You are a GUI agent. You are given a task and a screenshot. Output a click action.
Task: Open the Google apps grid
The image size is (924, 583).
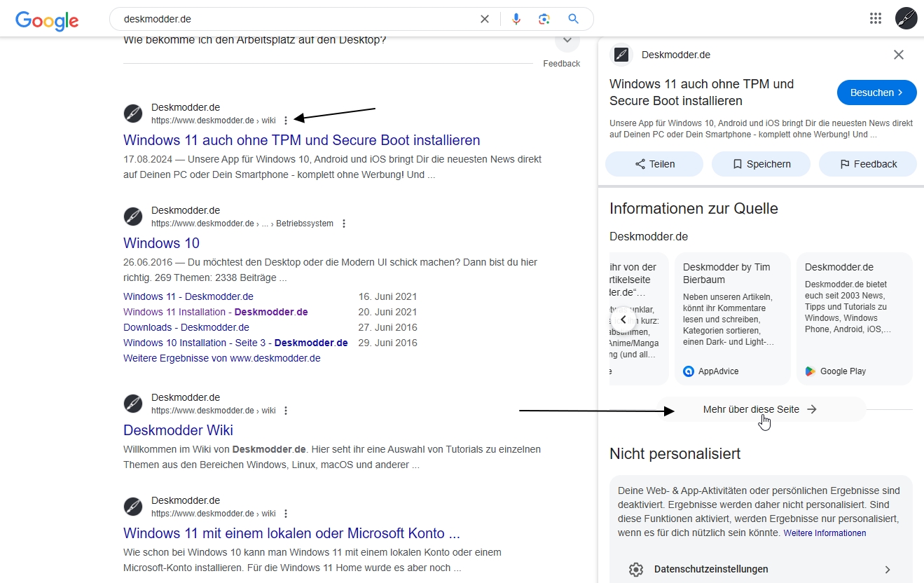click(876, 18)
